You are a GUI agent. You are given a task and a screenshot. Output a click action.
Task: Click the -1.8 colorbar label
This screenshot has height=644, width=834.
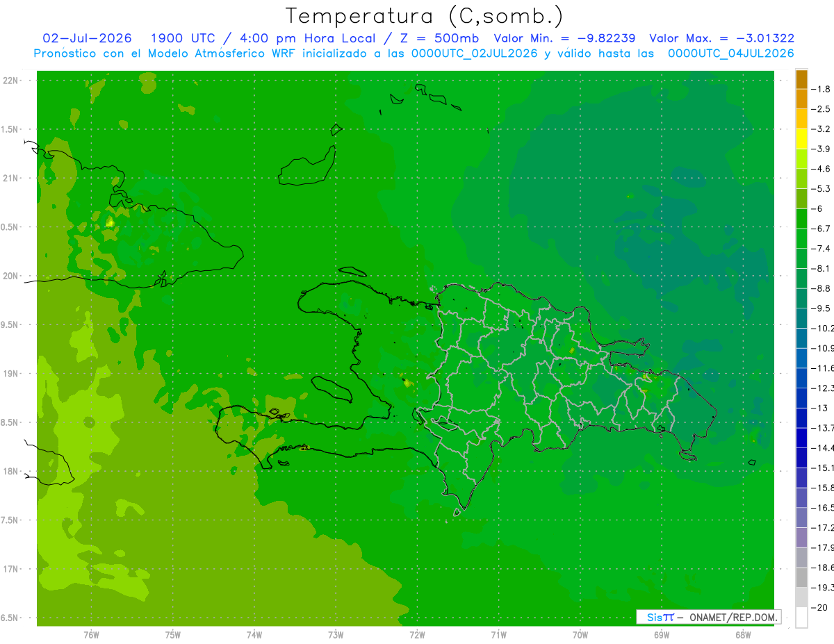[x=821, y=90]
